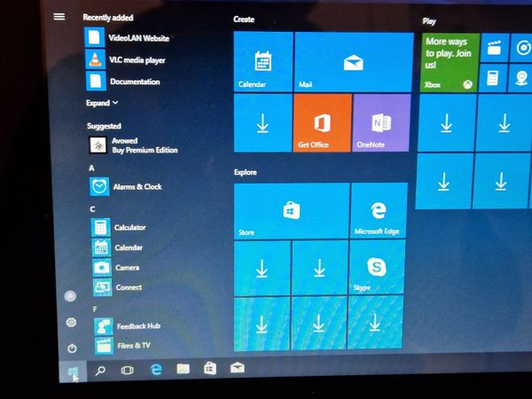Click the taskbar search icon
Viewport: 532px width, 399px height.
[100, 369]
